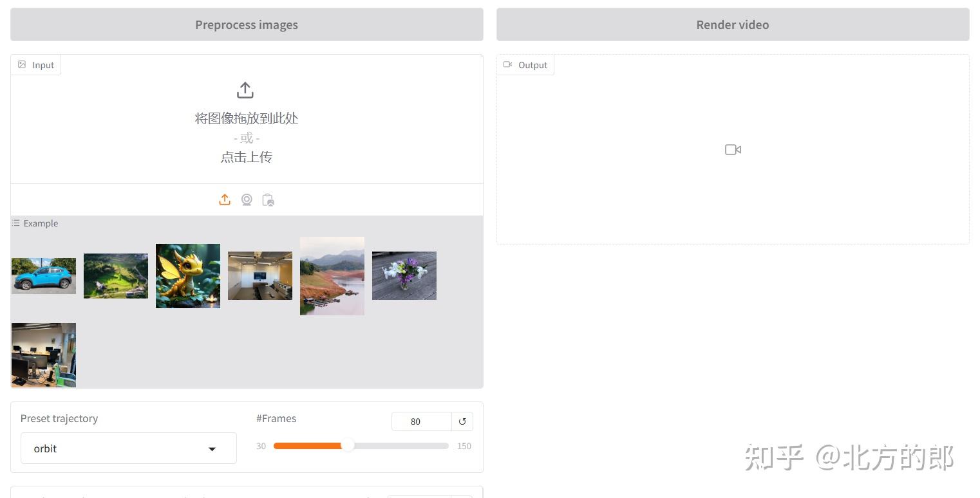Click the upload file source icon
The image size is (980, 498).
(x=225, y=200)
